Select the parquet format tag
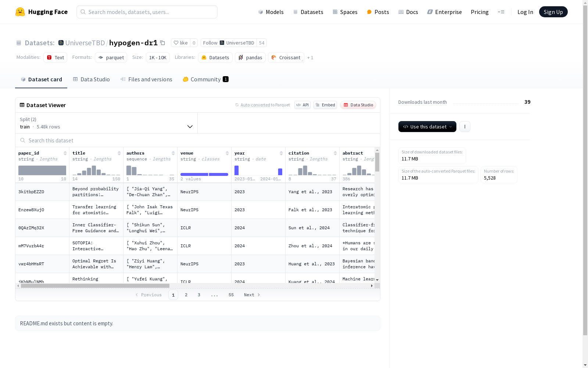The image size is (588, 368). tap(111, 57)
